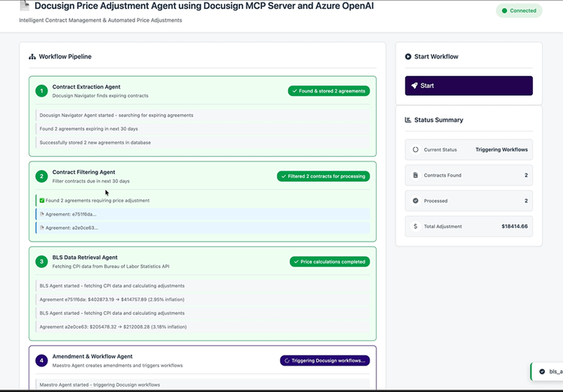Click the Amendment & Workflow Agent title
Screen dimensions: 563x392
tap(92, 357)
